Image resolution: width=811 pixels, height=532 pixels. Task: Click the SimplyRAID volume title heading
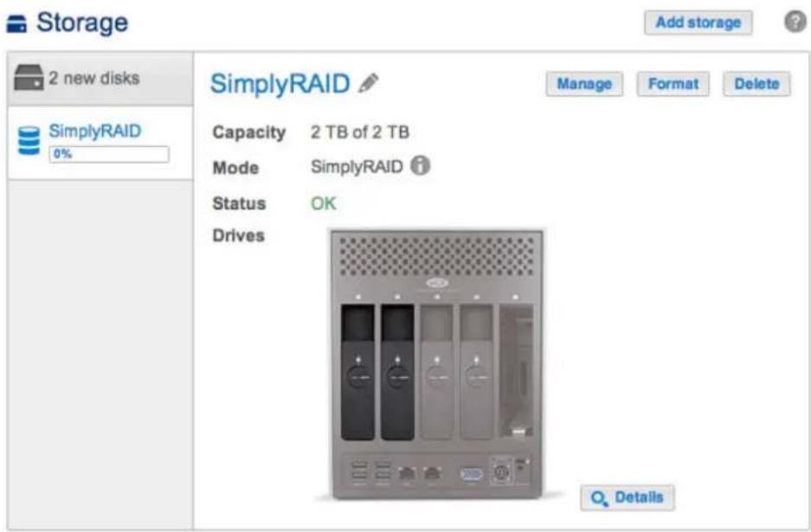280,84
